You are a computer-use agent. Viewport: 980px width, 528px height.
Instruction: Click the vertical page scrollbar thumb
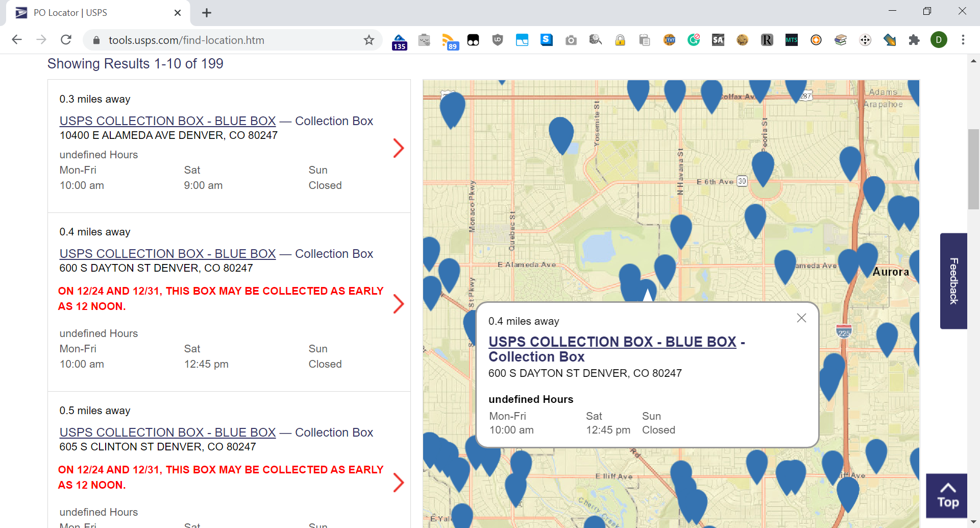(973, 170)
